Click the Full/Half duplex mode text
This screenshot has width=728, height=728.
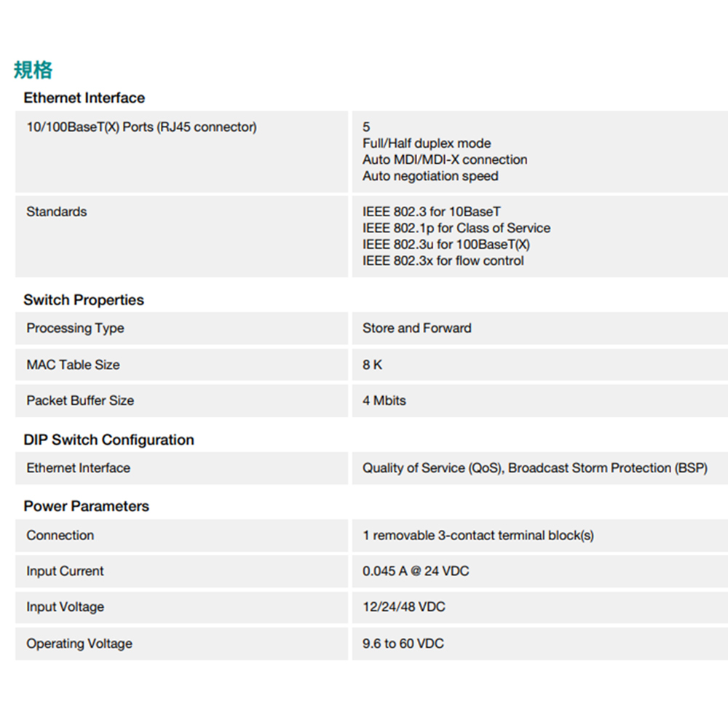point(427,143)
